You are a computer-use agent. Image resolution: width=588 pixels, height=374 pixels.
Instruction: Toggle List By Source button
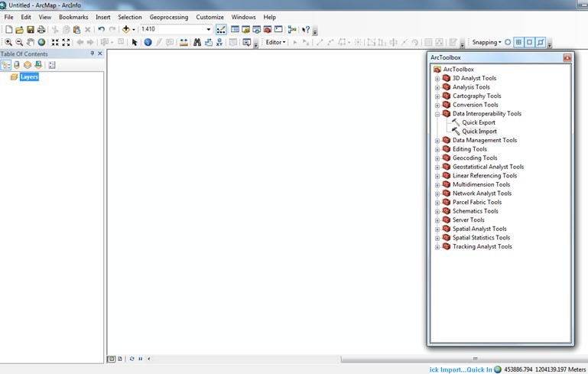[x=17, y=65]
